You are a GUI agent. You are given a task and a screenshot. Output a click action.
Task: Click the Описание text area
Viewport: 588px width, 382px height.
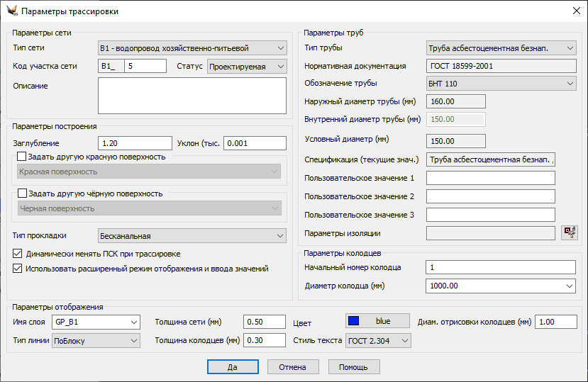click(x=192, y=96)
